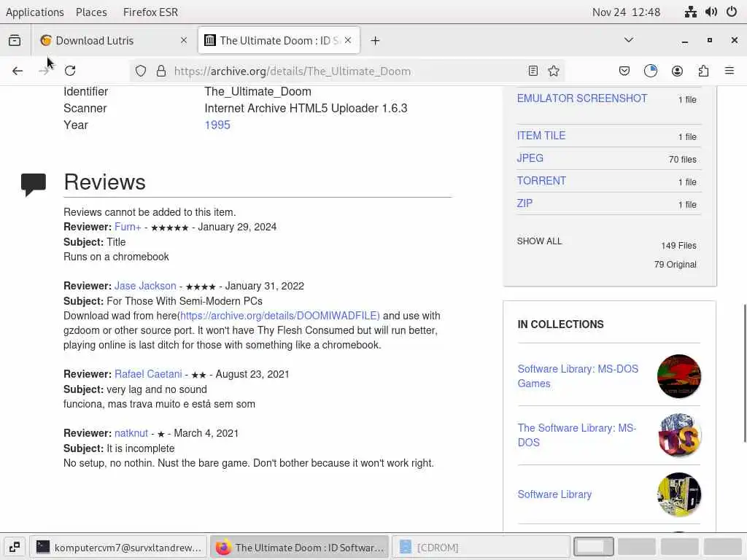The width and height of the screenshot is (747, 560).
Task: Bookmark this page with star icon
Action: point(554,71)
